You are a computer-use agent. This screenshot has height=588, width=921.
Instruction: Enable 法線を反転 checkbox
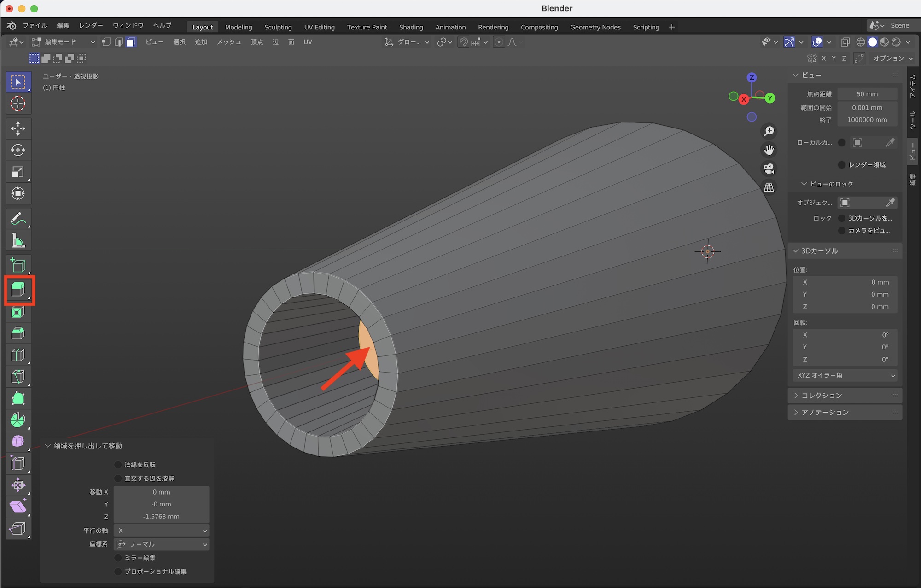point(118,465)
